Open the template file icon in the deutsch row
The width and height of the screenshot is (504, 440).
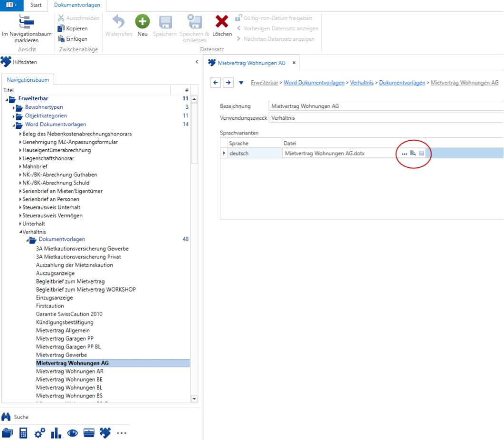click(x=413, y=153)
